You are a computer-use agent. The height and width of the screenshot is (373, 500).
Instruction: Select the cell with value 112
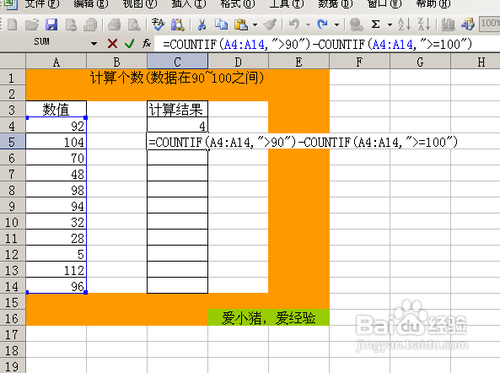point(56,270)
